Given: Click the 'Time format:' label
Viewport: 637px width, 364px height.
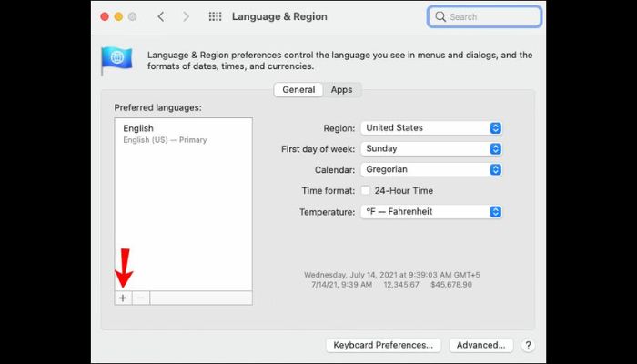Looking at the screenshot, I should pyautogui.click(x=329, y=191).
